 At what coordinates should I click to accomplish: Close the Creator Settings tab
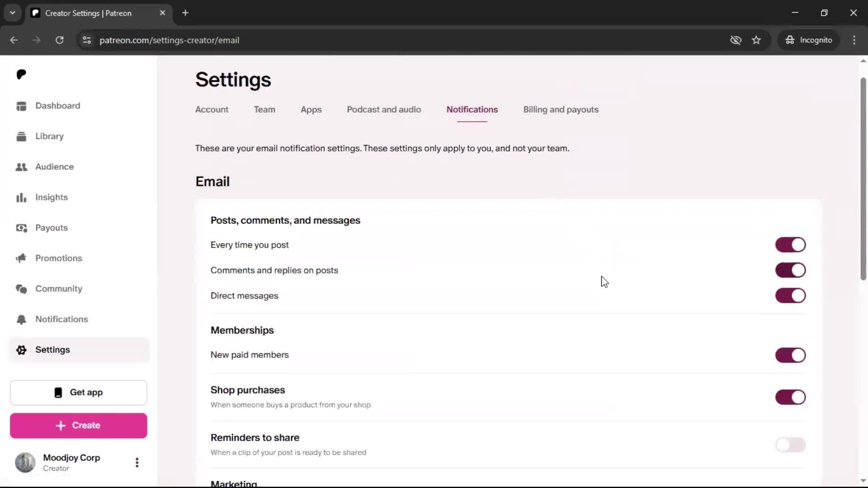162,13
